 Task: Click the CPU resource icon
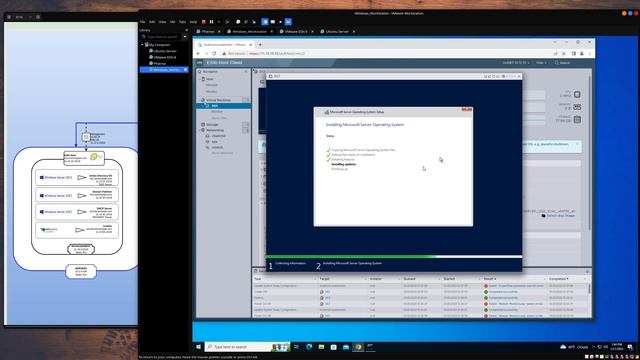[577, 94]
